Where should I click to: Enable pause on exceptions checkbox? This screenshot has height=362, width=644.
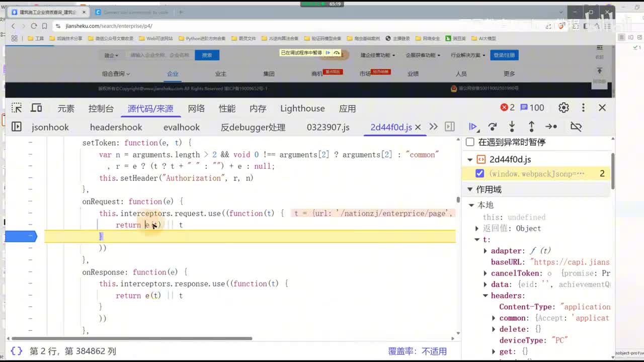point(470,142)
